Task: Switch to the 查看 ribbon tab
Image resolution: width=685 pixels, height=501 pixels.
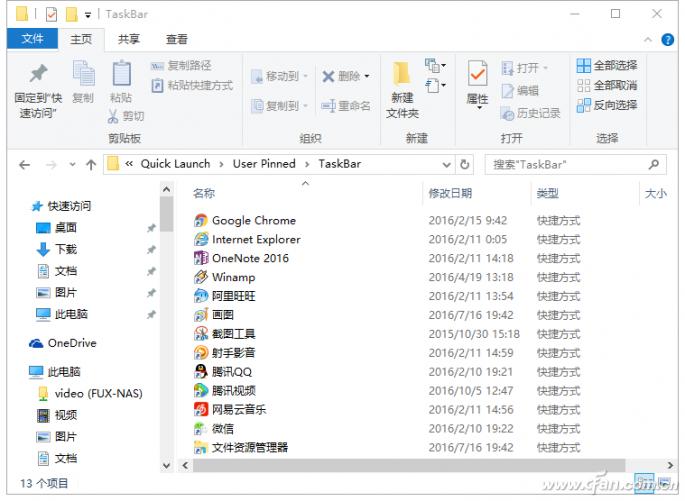Action: 176,39
